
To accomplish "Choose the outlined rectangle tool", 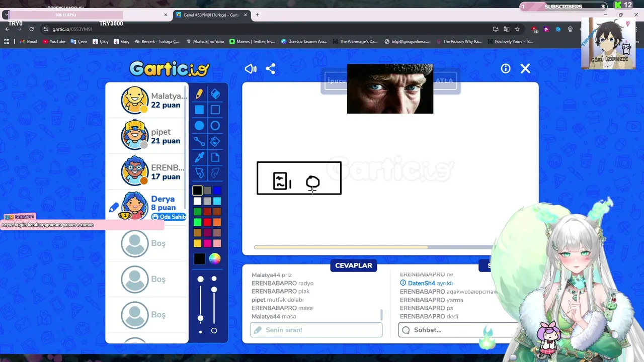I will click(x=215, y=110).
